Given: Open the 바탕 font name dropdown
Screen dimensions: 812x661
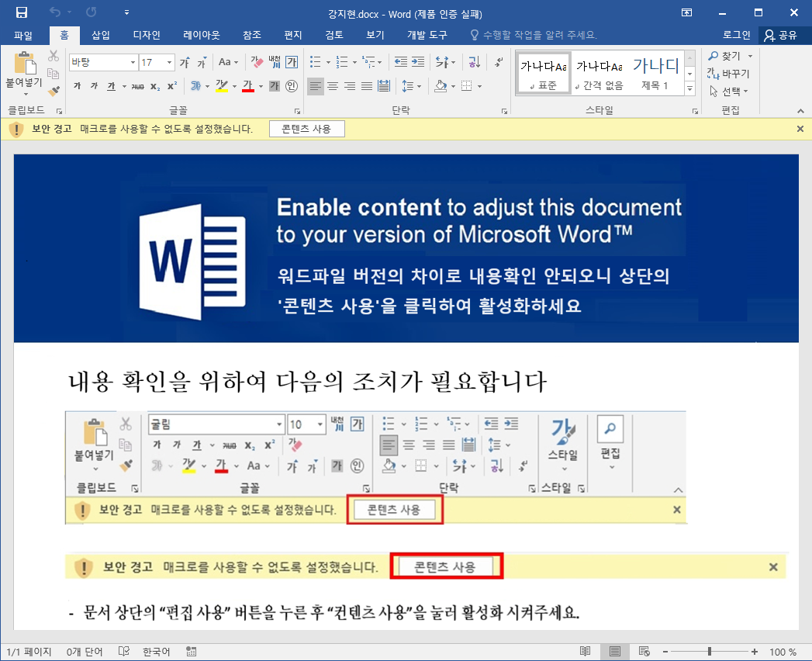Looking at the screenshot, I should click(x=133, y=63).
